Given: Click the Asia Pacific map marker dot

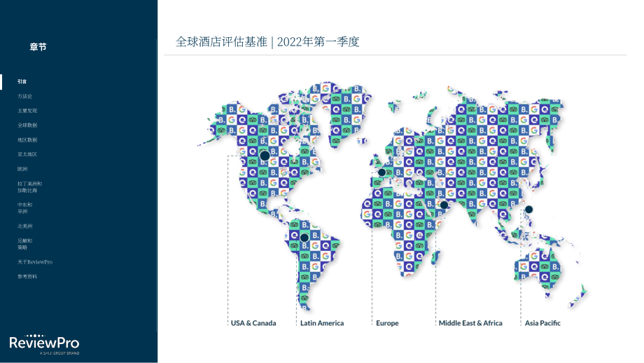Looking at the screenshot, I should (529, 210).
